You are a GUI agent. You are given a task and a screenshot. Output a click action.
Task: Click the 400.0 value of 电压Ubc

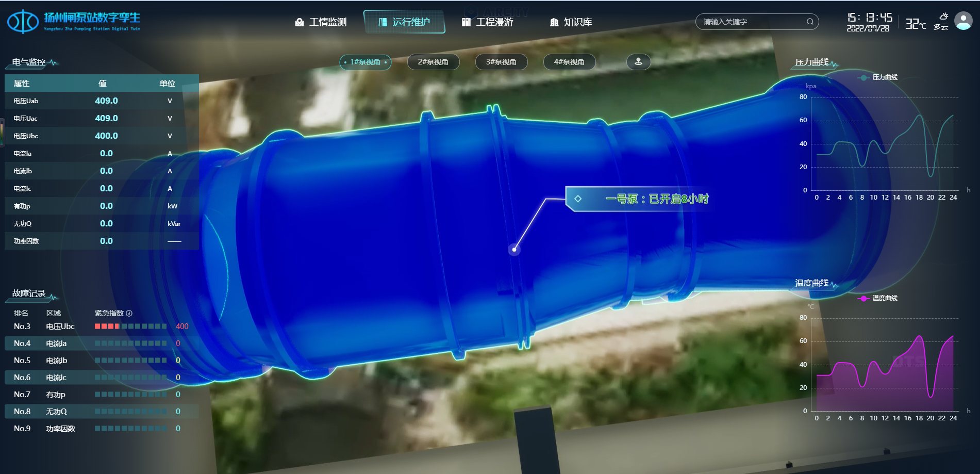coord(106,136)
